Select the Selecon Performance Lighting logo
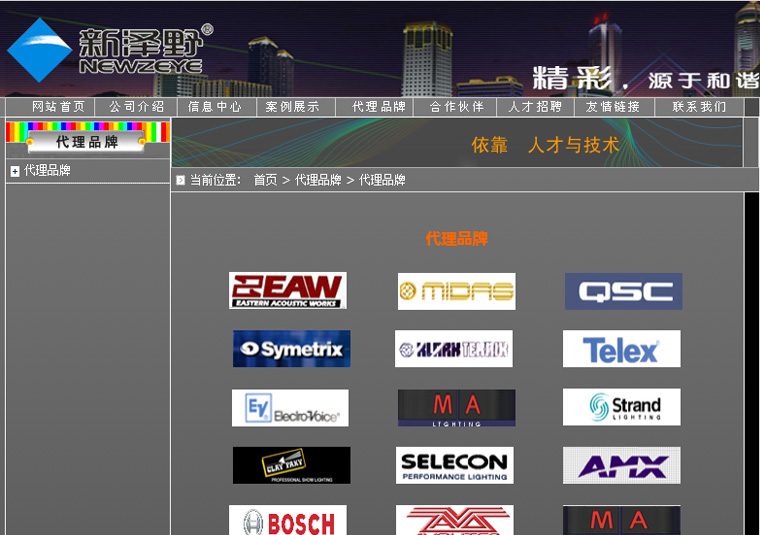Viewport: 760px width, 535px height. coord(455,465)
